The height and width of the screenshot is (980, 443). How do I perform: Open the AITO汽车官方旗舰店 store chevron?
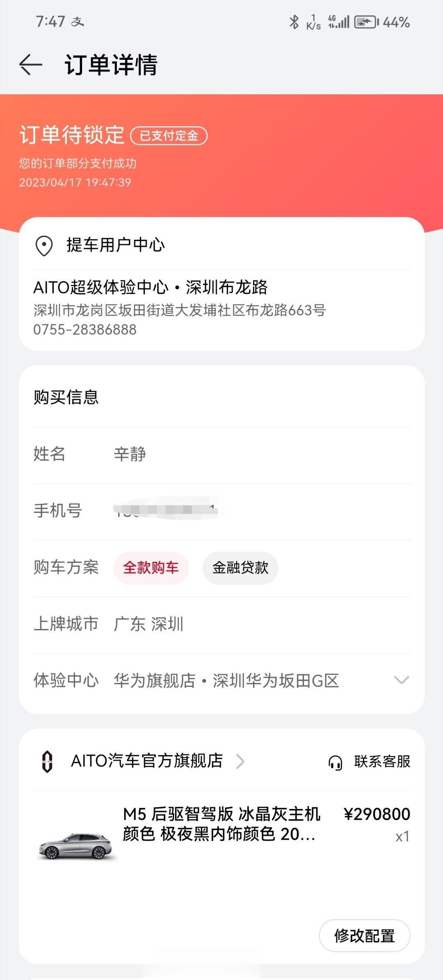coord(240,761)
